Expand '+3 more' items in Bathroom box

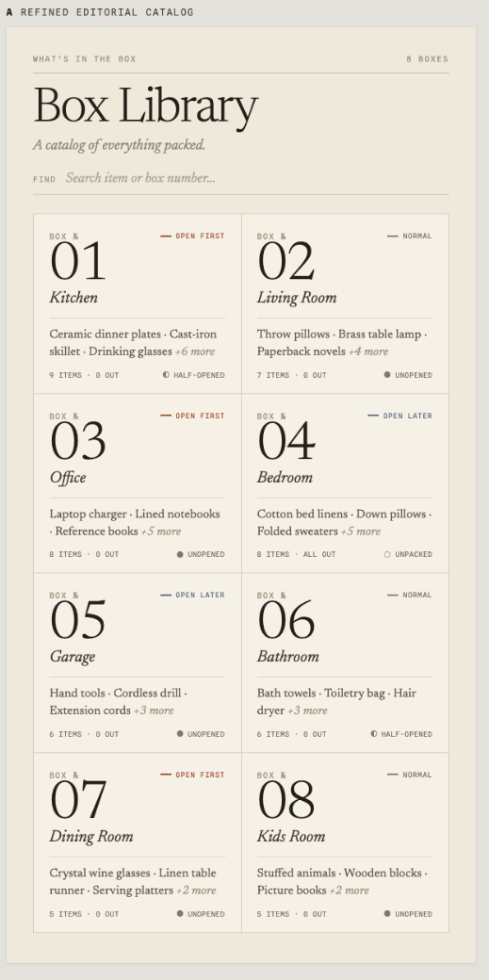coord(307,710)
